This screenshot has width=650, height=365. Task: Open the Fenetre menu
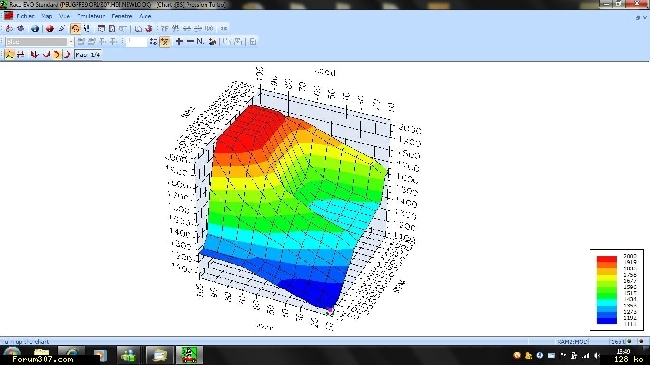point(122,16)
